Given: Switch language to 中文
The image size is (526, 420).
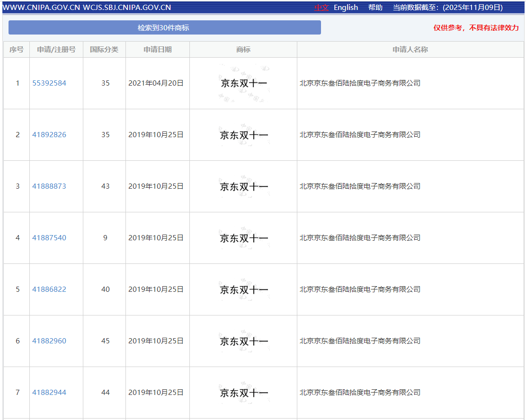Looking at the screenshot, I should click(x=321, y=8).
